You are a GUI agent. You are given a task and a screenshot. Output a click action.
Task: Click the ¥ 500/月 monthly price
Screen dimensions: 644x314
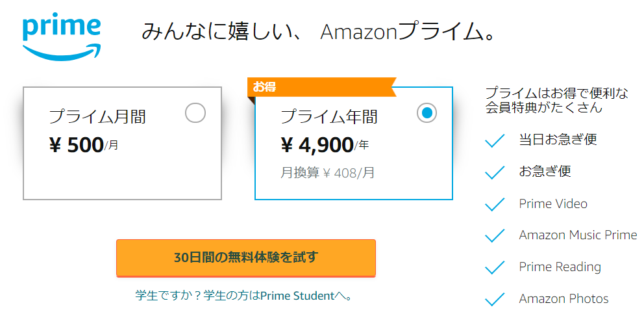click(84, 146)
